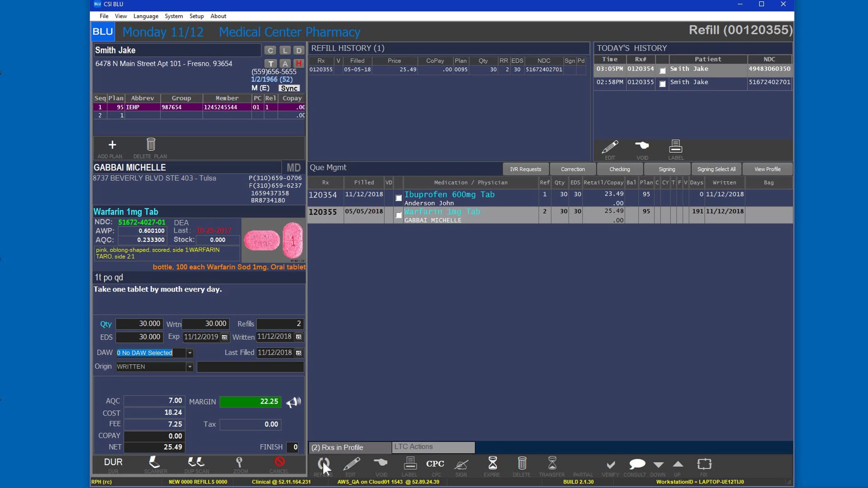Switch to the LTC Actions tab
The height and width of the screenshot is (488, 868).
click(433, 447)
